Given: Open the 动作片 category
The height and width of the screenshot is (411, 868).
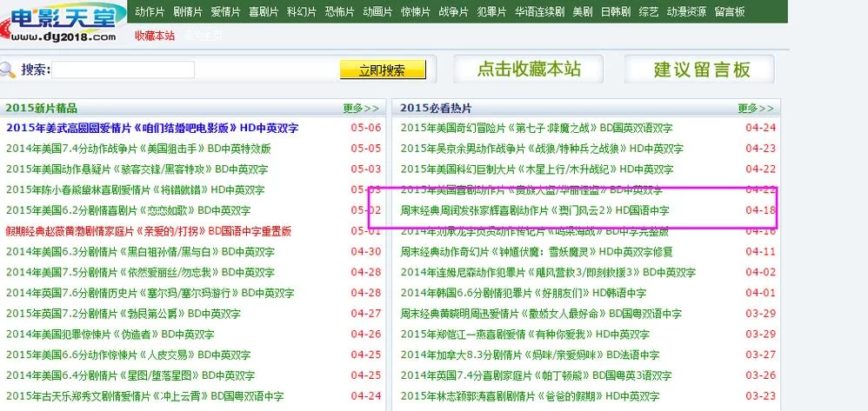Looking at the screenshot, I should coord(150,11).
